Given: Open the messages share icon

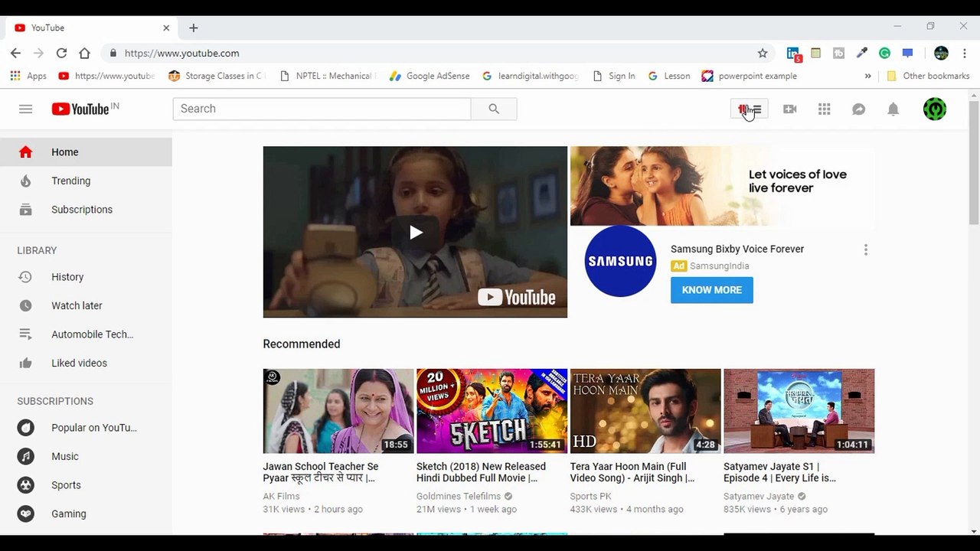Looking at the screenshot, I should click(x=859, y=109).
